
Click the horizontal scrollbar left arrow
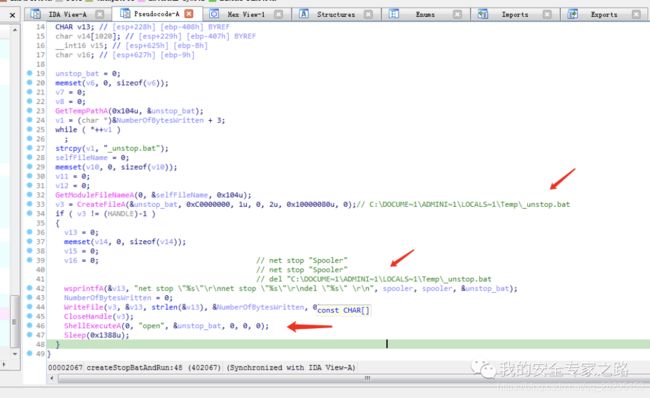[52, 378]
